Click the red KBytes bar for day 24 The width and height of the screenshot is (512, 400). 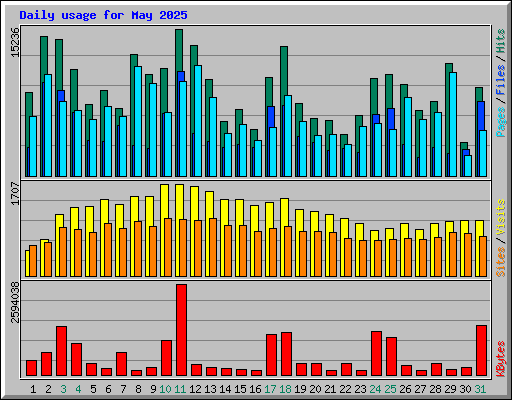click(377, 354)
